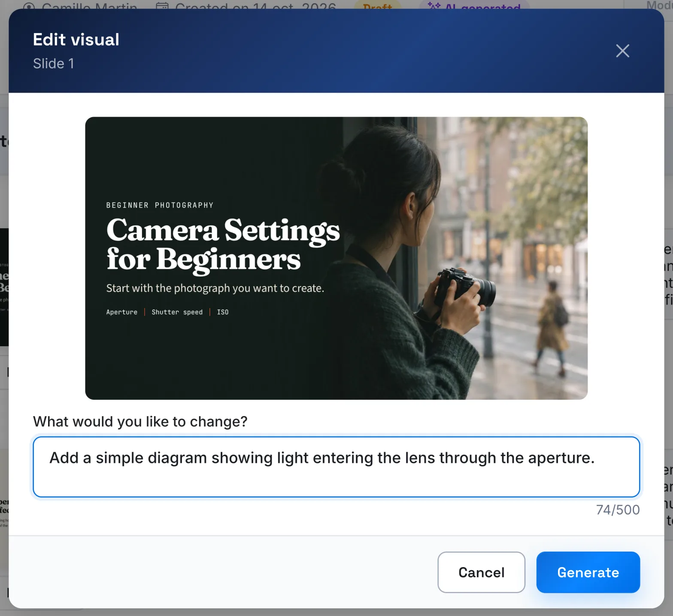Click the 'Edit visual' dialog title
The width and height of the screenshot is (673, 616).
[x=76, y=39]
